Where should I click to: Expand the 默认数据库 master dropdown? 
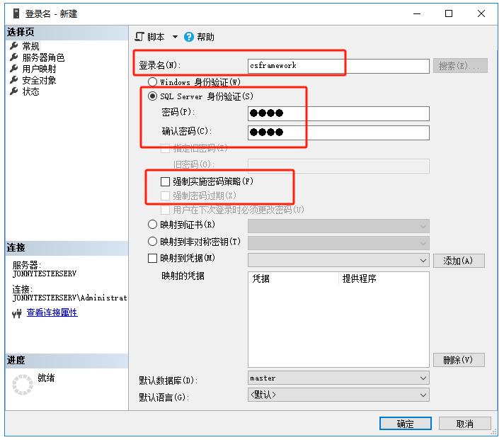(x=423, y=378)
